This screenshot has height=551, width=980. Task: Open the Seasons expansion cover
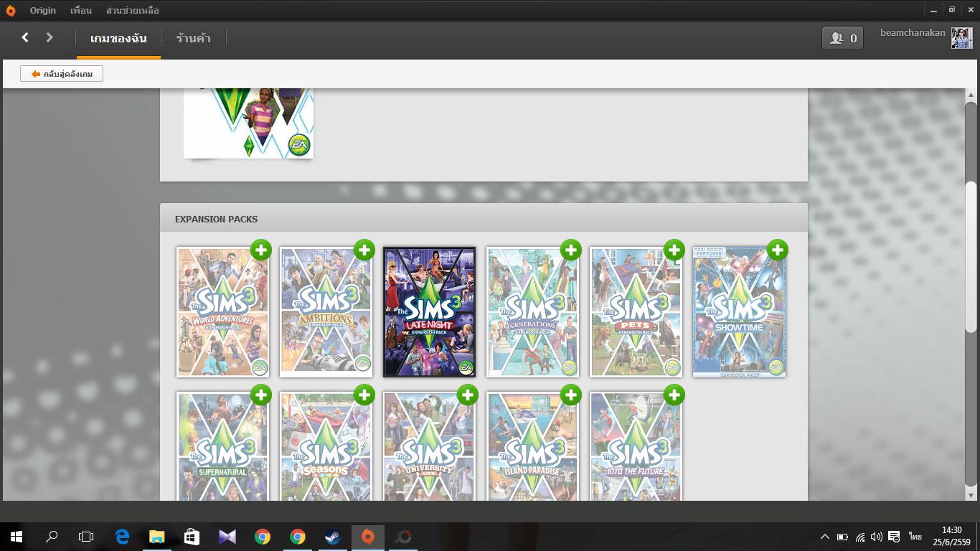[x=326, y=446]
